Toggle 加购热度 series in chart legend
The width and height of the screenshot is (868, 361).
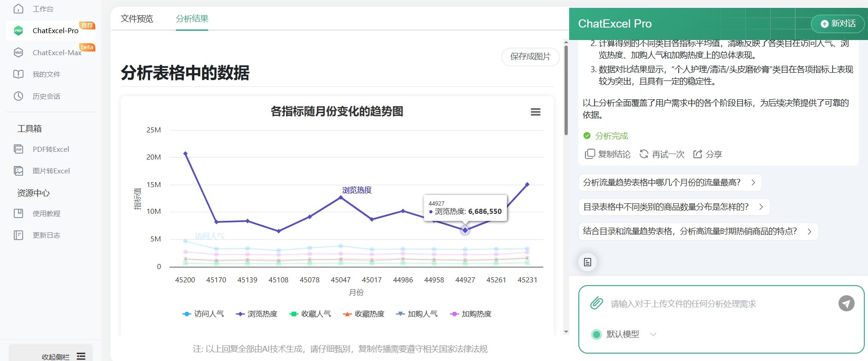[471, 314]
